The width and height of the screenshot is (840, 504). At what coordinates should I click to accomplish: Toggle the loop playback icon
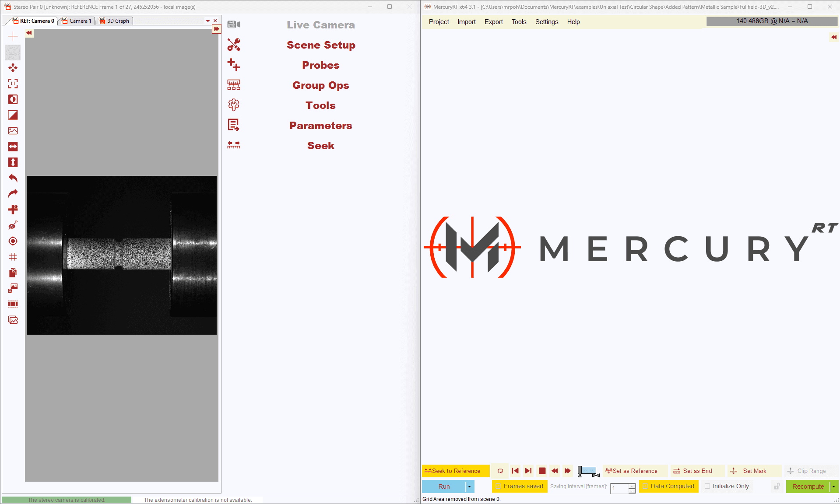[x=500, y=471]
